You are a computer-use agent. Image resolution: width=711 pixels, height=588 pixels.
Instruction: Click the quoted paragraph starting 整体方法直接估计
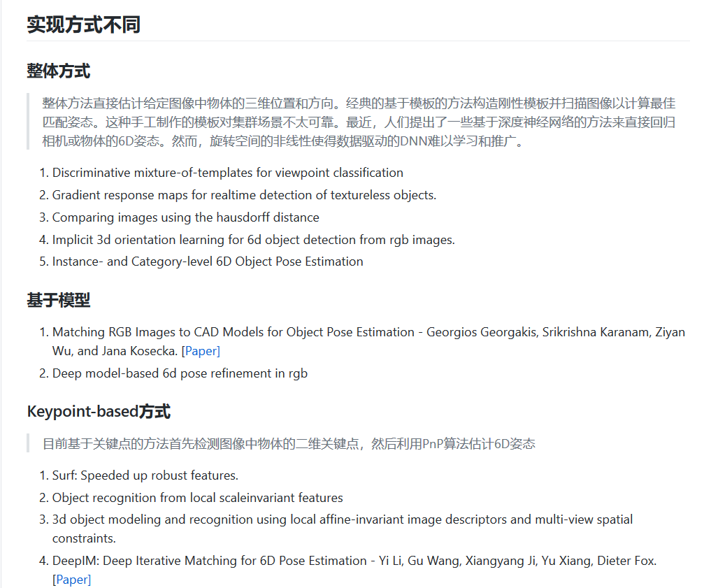359,122
